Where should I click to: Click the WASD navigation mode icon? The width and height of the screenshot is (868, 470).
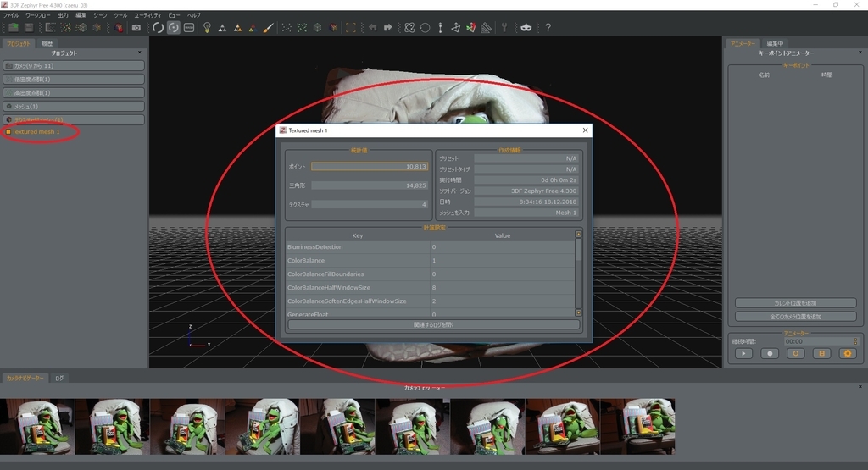(x=189, y=28)
